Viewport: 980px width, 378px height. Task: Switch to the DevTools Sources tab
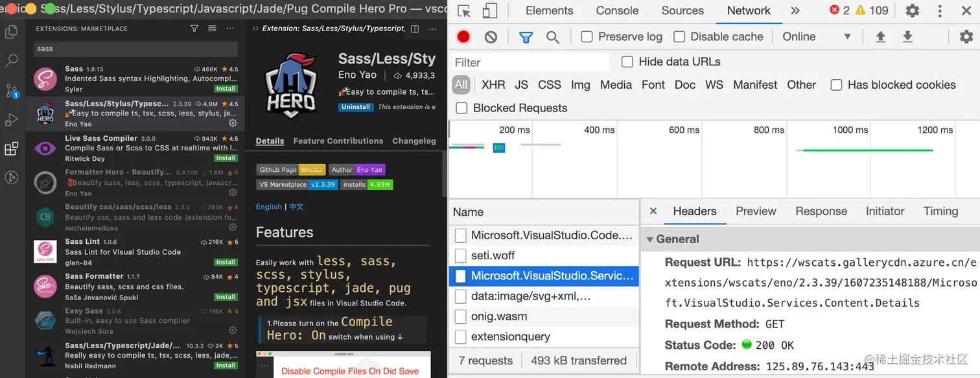682,11
